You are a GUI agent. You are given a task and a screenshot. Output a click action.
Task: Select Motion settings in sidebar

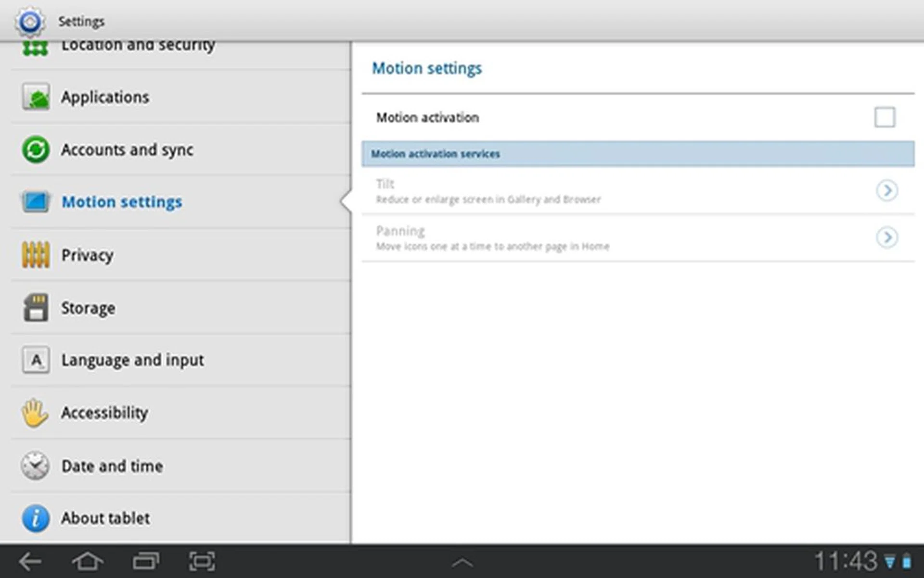point(122,202)
